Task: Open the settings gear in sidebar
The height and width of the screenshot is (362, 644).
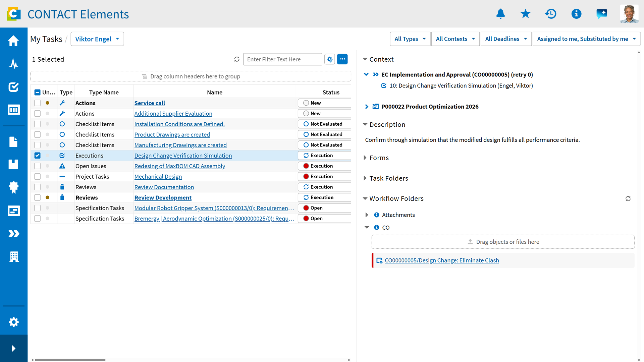Action: coord(13,322)
